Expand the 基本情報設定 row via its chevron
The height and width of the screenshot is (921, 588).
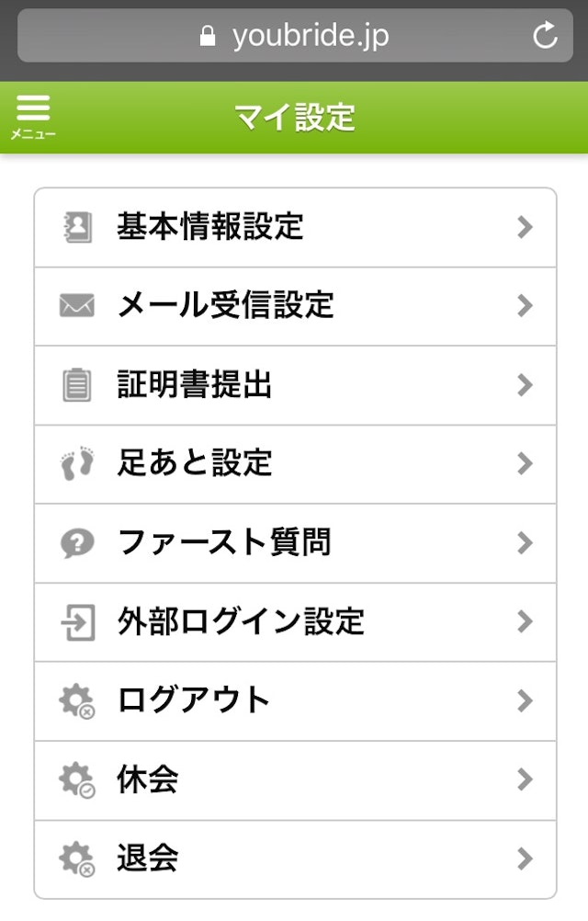(x=524, y=226)
